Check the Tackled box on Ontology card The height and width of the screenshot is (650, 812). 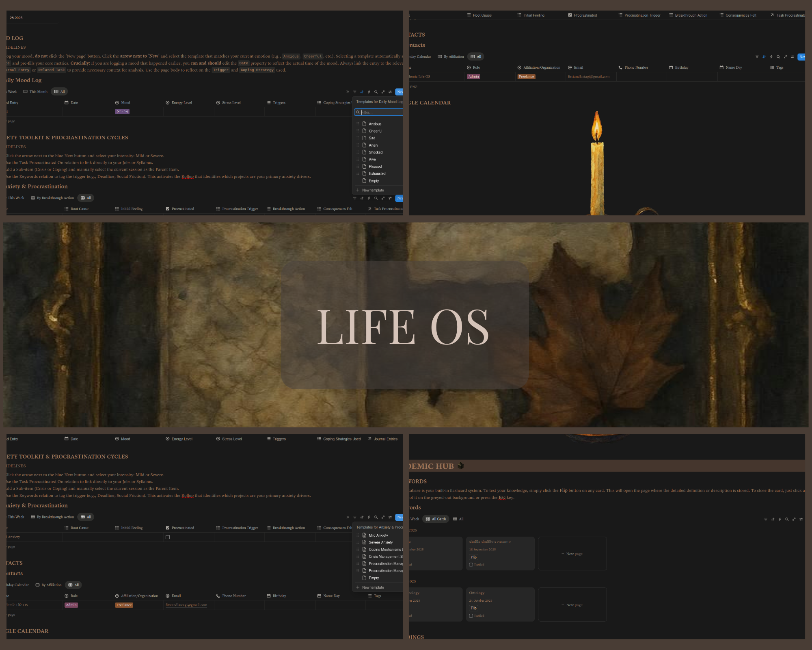click(471, 616)
